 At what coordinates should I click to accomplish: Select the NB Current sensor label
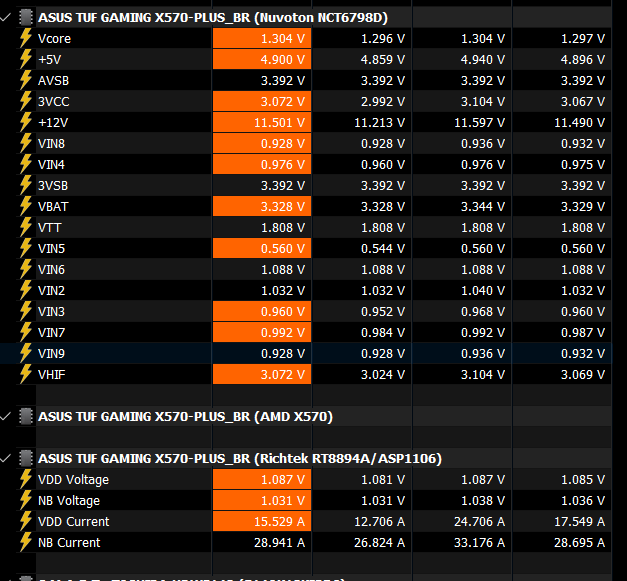coord(69,543)
